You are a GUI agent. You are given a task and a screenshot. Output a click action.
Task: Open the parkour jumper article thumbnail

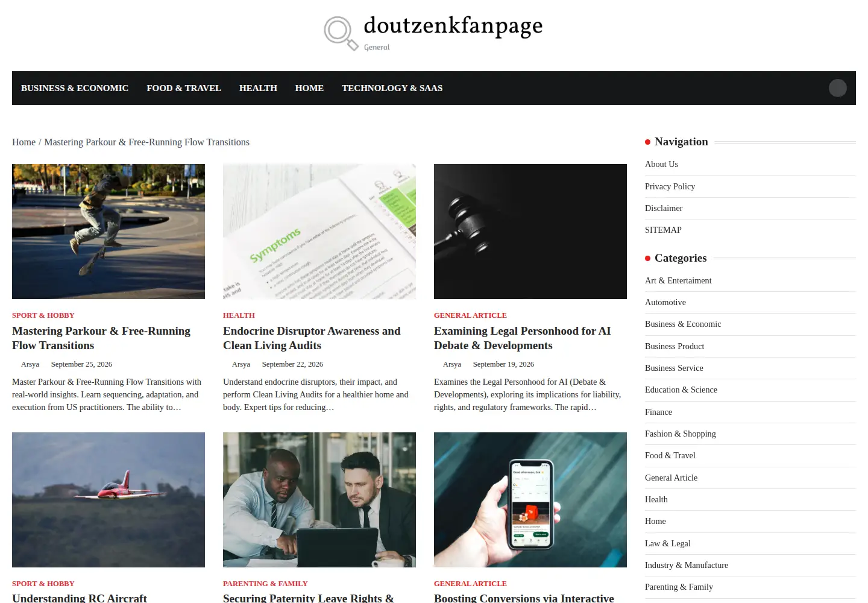coord(108,232)
